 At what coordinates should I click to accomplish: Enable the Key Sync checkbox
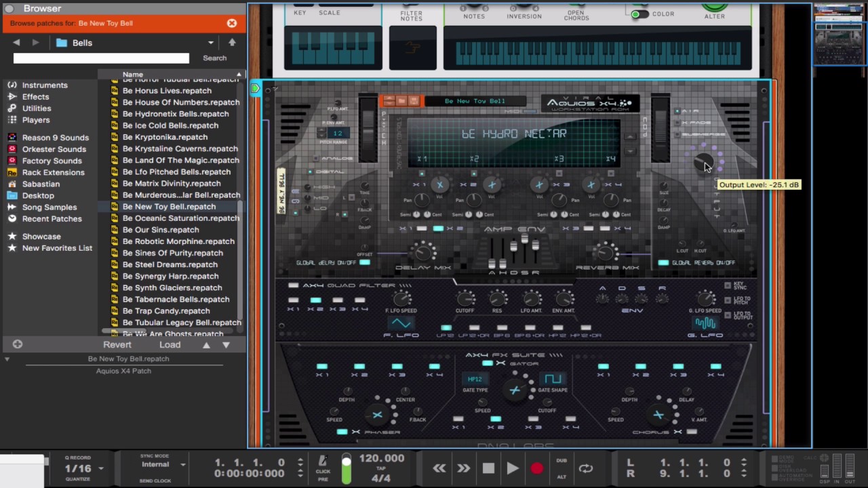click(x=728, y=286)
